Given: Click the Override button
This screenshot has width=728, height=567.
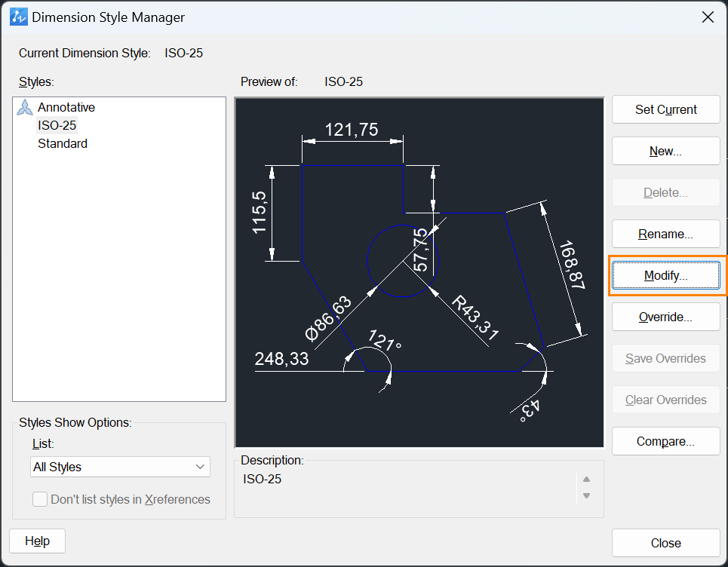Looking at the screenshot, I should [x=666, y=317].
